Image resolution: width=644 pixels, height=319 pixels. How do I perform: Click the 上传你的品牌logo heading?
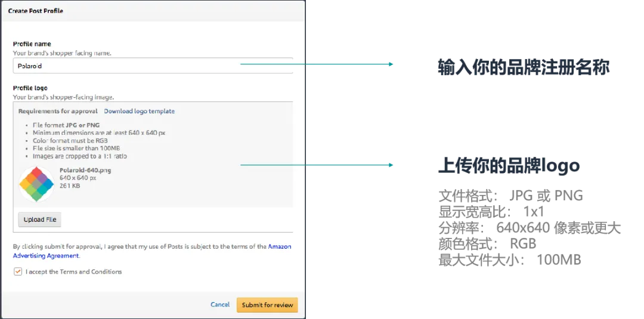coord(509,165)
